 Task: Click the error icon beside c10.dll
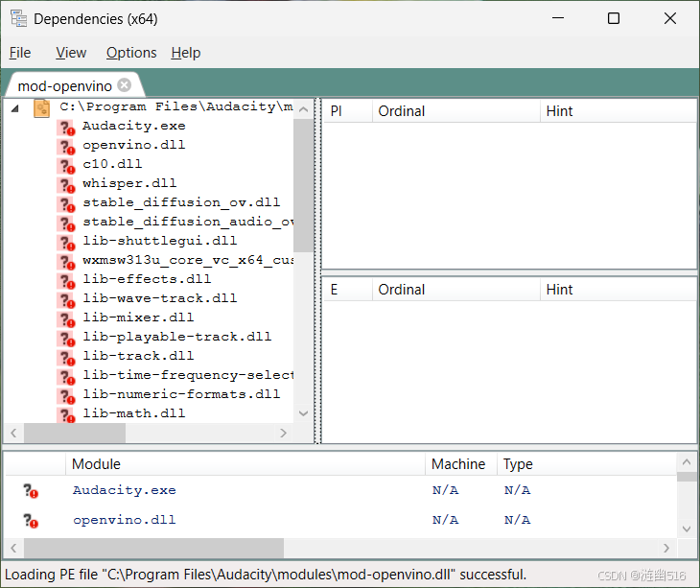pyautogui.click(x=66, y=166)
